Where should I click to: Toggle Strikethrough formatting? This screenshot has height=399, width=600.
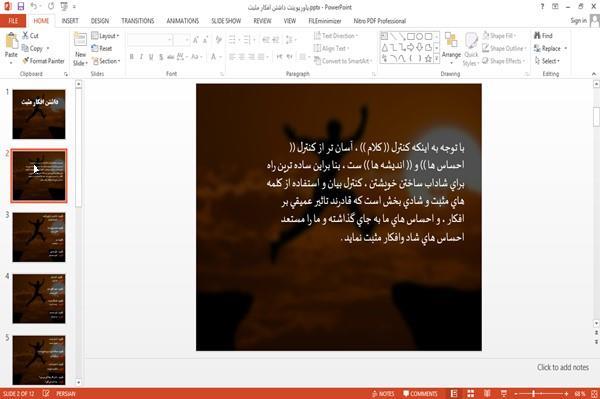(171, 57)
